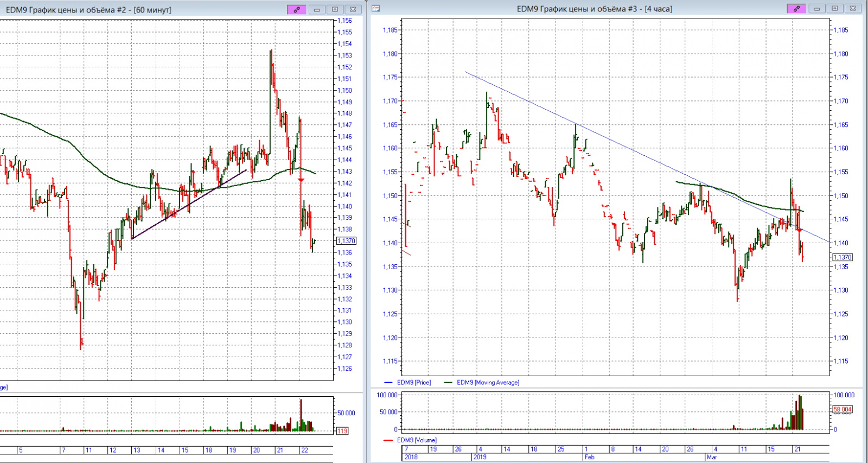868x463 pixels.
Task: Select the EDM9 [Price] legend entry
Action: (413, 383)
